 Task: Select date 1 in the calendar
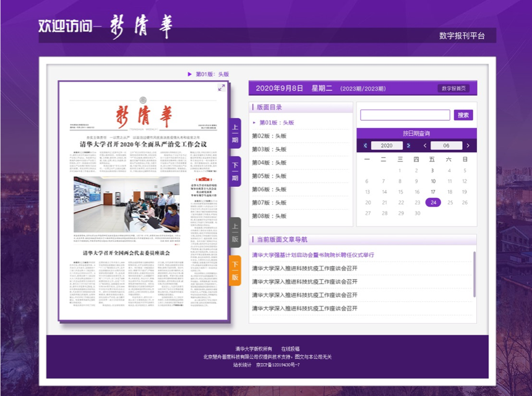click(x=400, y=171)
